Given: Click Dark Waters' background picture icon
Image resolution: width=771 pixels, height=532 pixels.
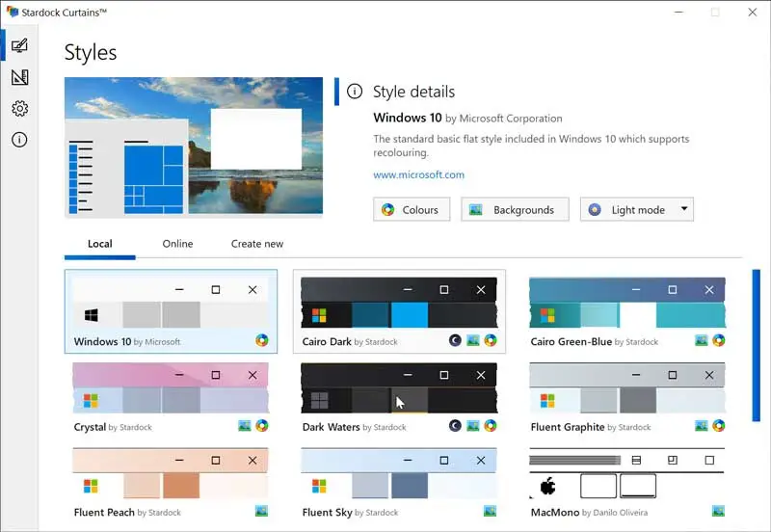Looking at the screenshot, I should pos(472,426).
